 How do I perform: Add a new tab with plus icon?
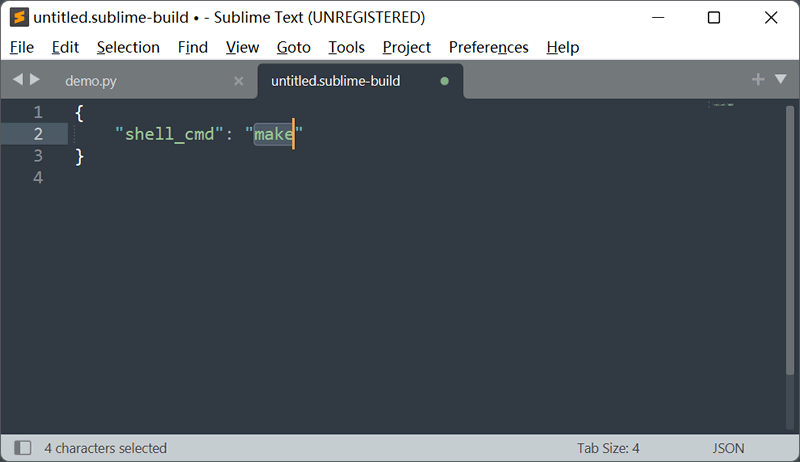pos(758,79)
